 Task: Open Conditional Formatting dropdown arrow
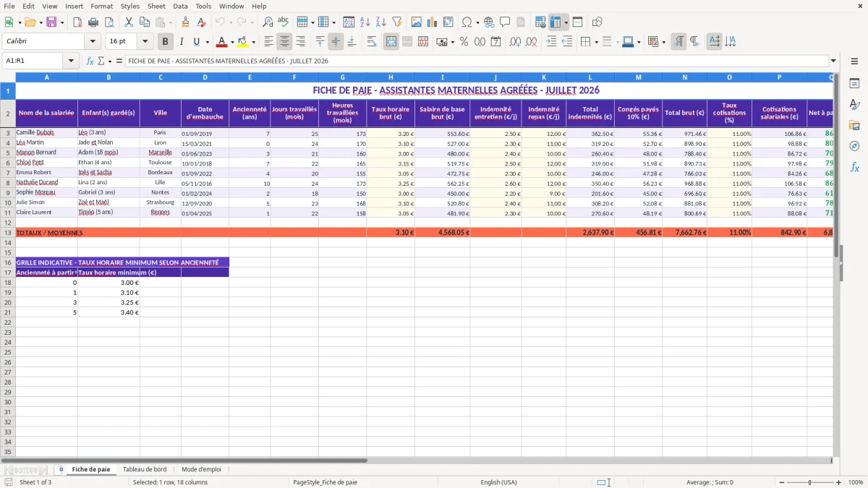click(663, 42)
